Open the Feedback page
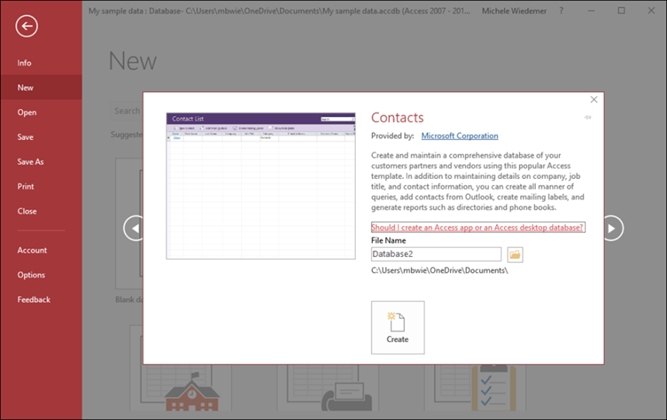Image resolution: width=667 pixels, height=420 pixels. (x=34, y=300)
